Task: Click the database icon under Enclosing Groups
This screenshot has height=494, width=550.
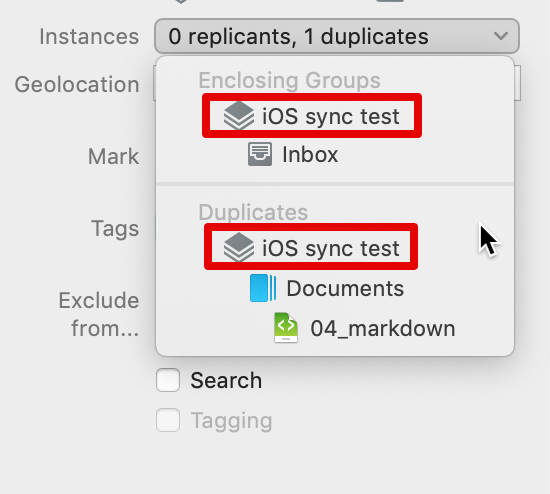Action: tap(239, 116)
